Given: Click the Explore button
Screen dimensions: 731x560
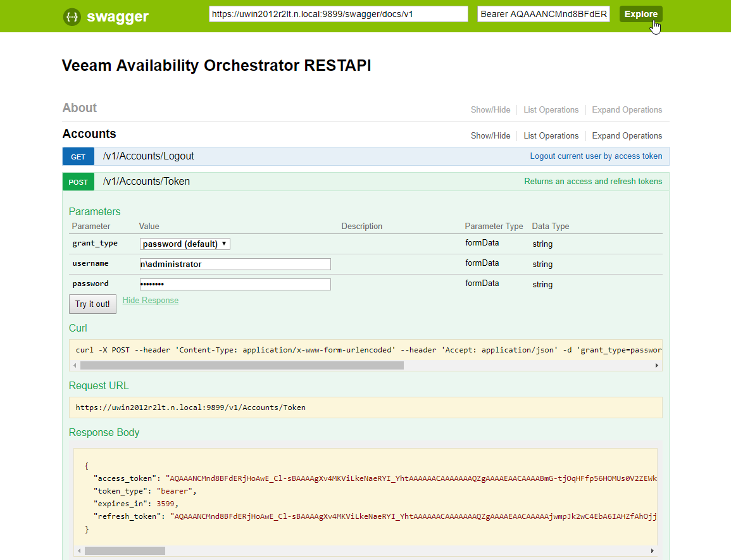Looking at the screenshot, I should 640,14.
